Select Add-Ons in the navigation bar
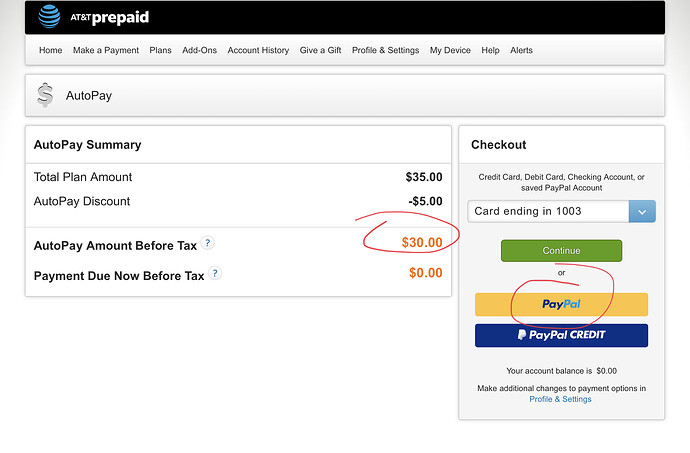The height and width of the screenshot is (453, 690). [199, 50]
